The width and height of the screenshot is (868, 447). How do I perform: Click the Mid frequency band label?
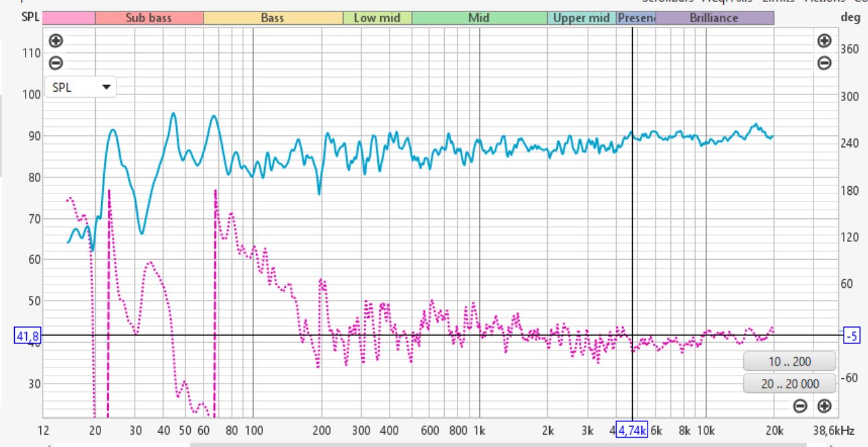(479, 18)
